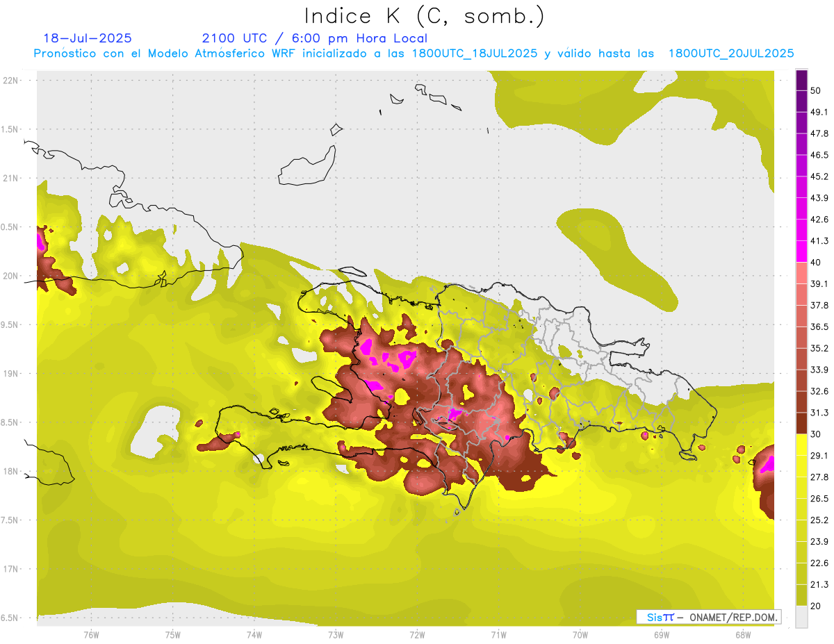834x644 pixels.
Task: Click the bright yellow swatch between 29.1 and 30
Action: point(802,445)
